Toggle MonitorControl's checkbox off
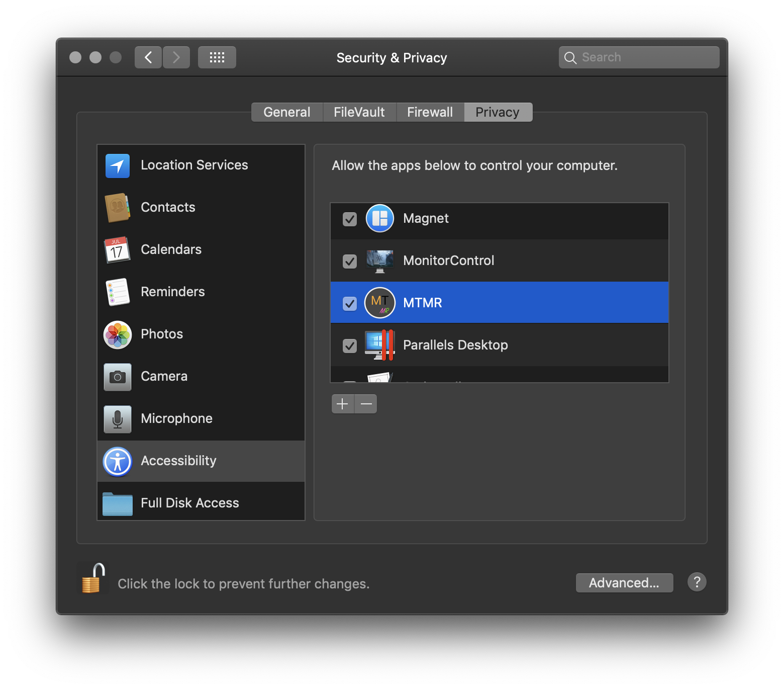784x689 pixels. (x=349, y=261)
